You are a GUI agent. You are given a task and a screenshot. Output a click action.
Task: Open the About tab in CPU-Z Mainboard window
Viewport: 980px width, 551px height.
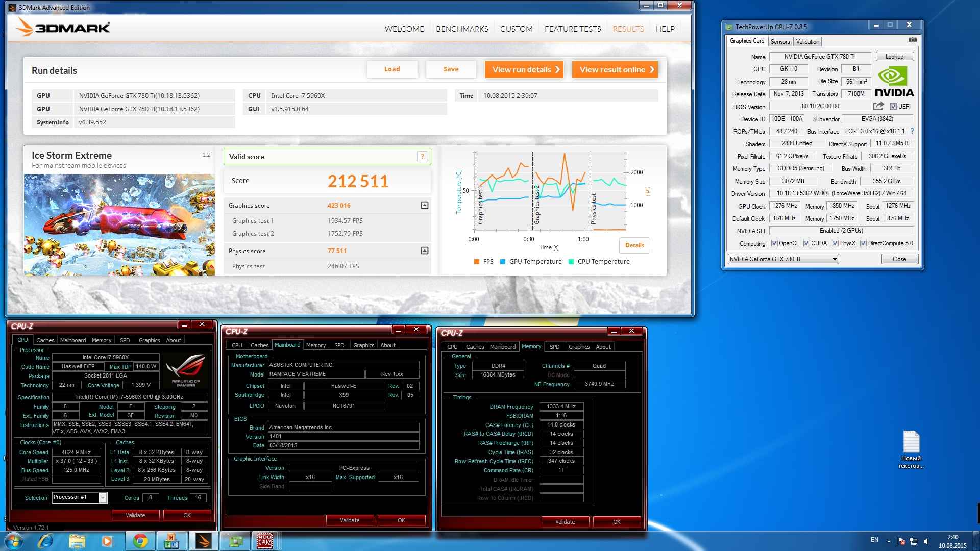click(388, 345)
